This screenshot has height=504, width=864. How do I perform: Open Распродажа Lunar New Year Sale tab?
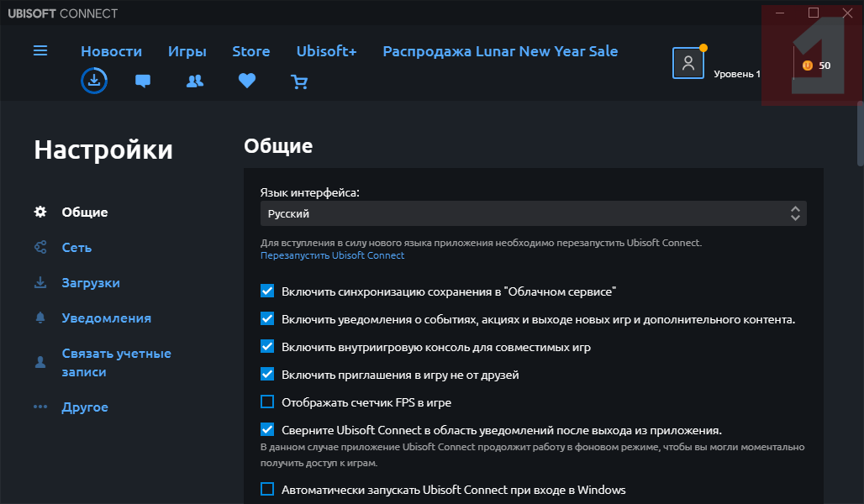pos(500,52)
